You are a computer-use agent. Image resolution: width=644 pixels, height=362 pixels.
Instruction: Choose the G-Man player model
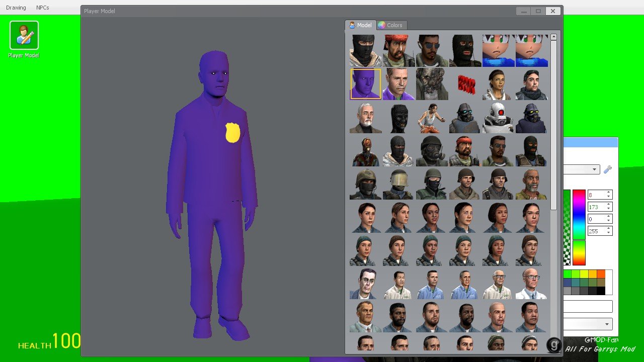[x=365, y=284]
